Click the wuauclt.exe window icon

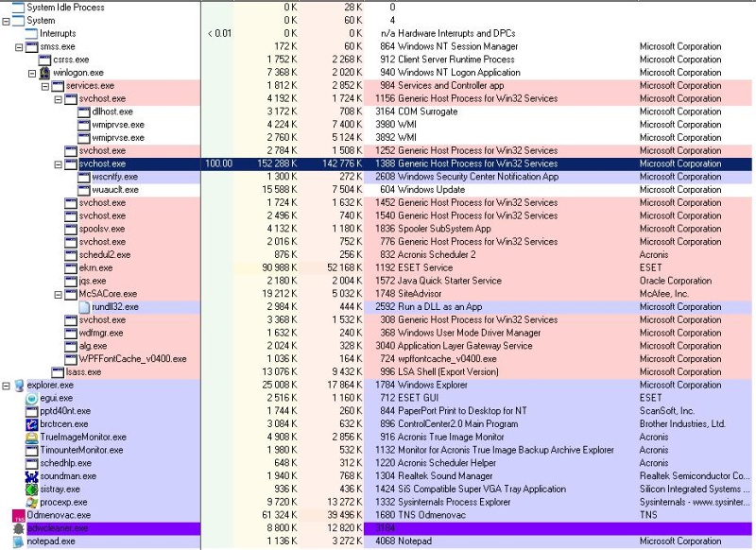click(x=84, y=190)
